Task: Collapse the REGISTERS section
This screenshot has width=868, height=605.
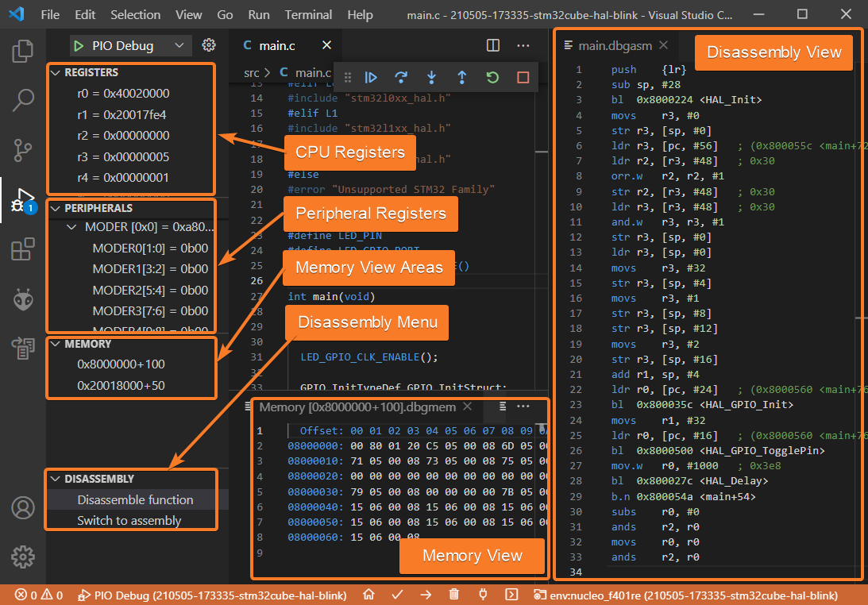Action: tap(56, 72)
